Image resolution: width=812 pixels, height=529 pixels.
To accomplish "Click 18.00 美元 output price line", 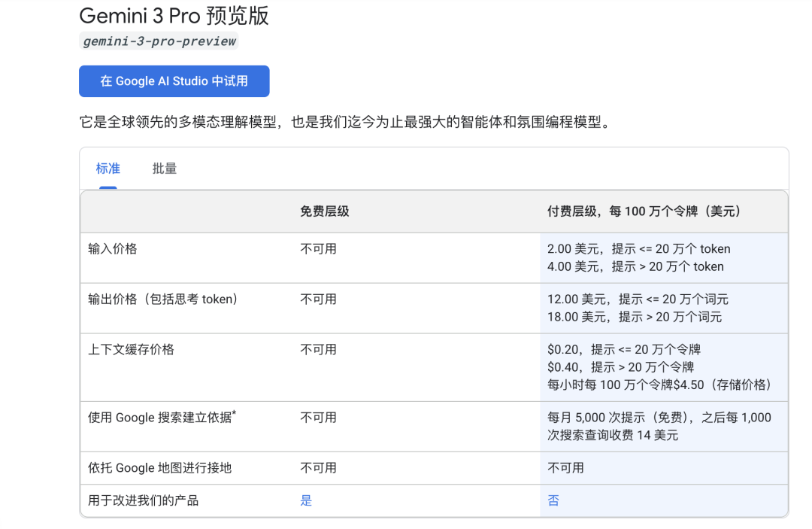I will click(635, 317).
